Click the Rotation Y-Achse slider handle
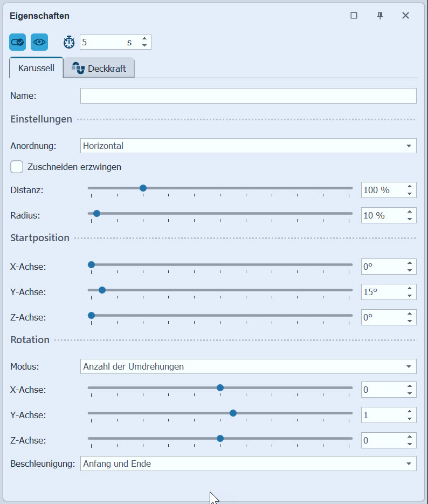428x504 pixels. coord(233,413)
